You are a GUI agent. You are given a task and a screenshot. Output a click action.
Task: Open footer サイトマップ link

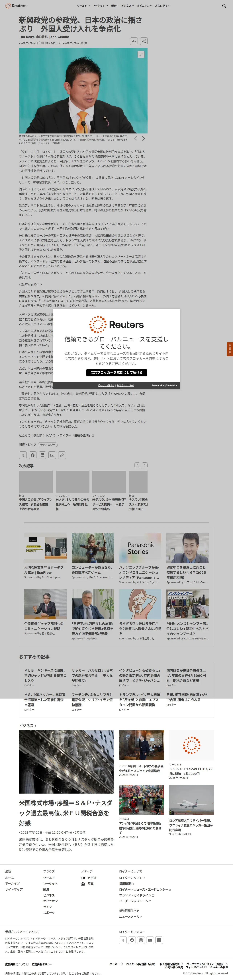(x=14, y=890)
